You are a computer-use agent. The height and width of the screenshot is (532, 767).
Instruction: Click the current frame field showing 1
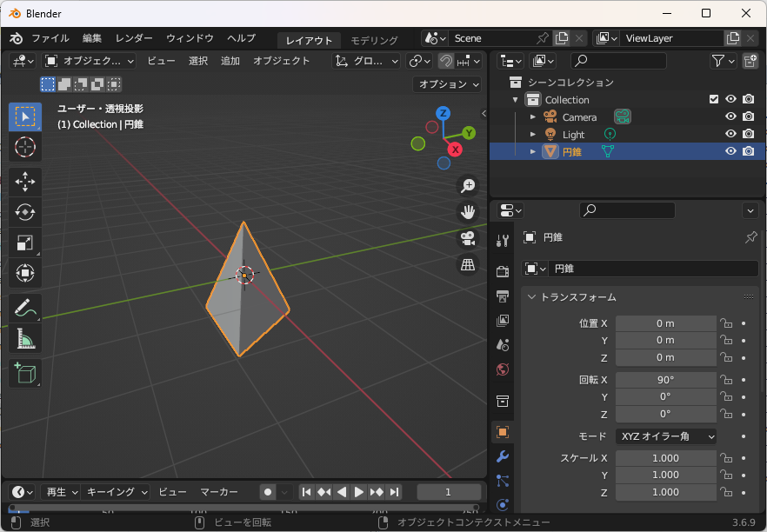pyautogui.click(x=449, y=492)
